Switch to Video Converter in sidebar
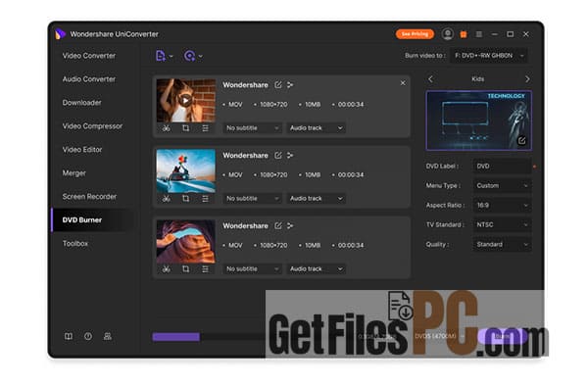This screenshot has height=385, width=588. coord(89,56)
